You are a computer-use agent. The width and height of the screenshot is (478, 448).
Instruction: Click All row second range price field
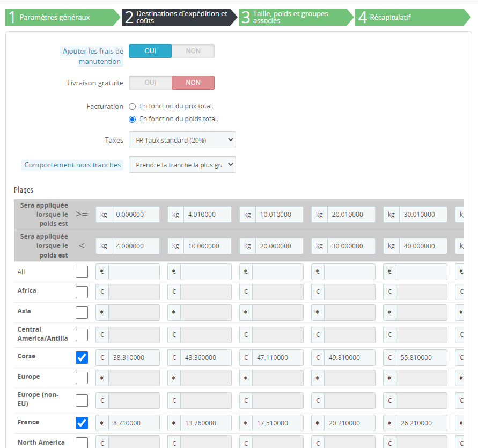click(206, 271)
